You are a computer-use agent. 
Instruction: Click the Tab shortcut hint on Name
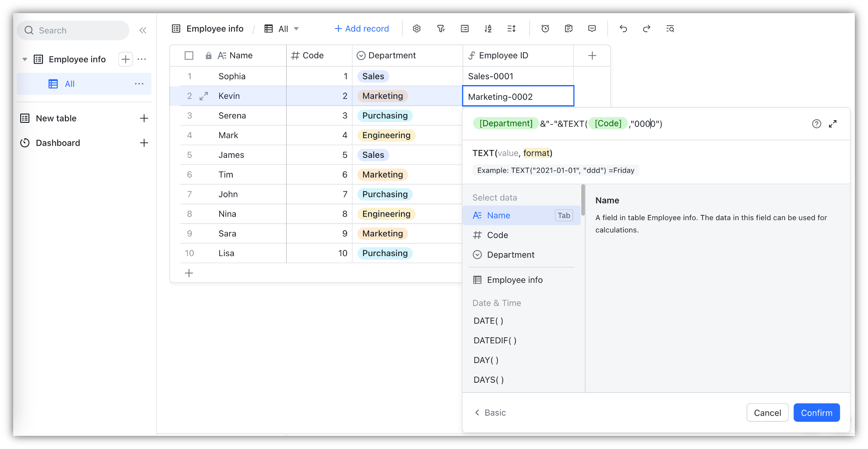(564, 215)
